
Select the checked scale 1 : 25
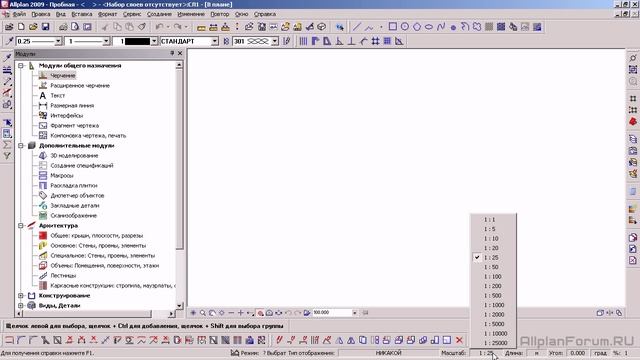coord(493,258)
